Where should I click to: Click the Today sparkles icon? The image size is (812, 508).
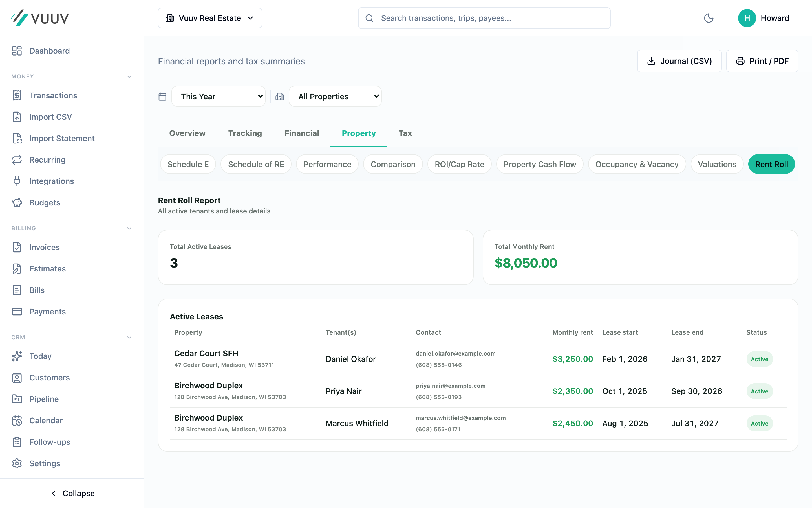[17, 356]
